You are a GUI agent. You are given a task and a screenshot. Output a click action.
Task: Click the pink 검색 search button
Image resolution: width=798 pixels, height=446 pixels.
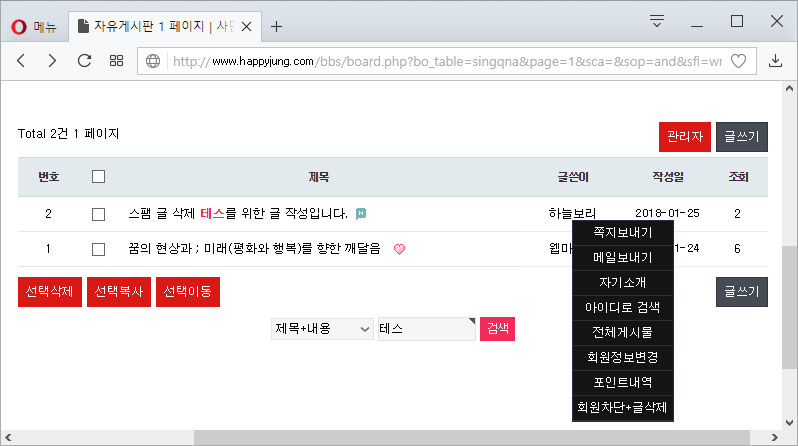pyautogui.click(x=497, y=329)
